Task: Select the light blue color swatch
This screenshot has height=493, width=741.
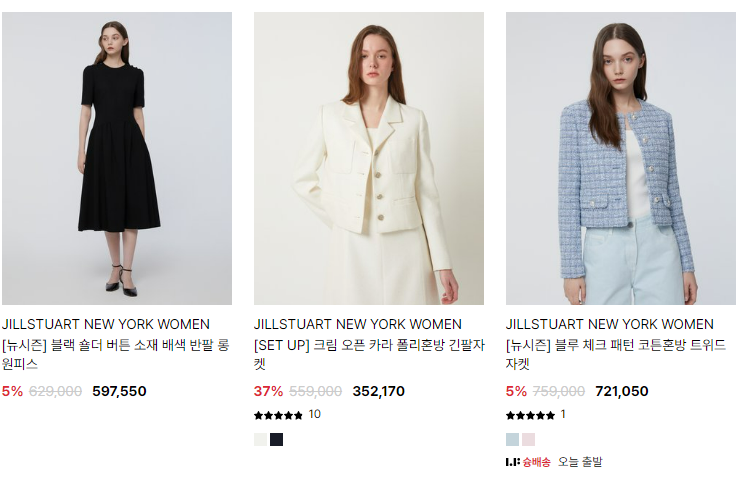Action: point(513,439)
